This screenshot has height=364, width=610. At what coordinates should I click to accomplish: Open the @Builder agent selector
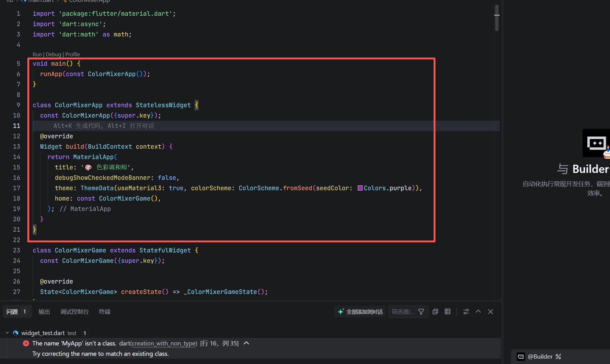[x=540, y=356]
